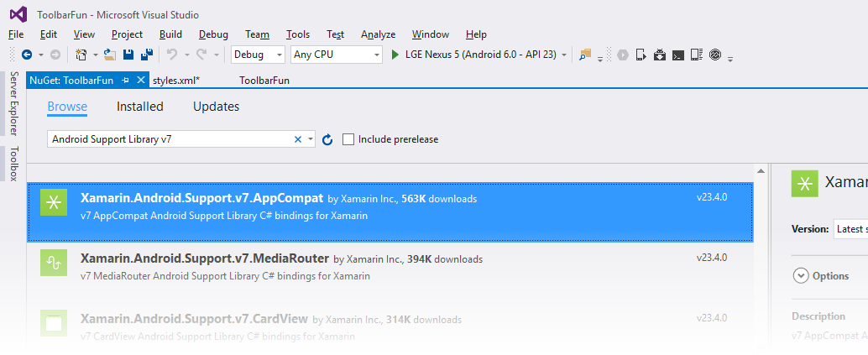Open the Version Latest stable dropdown

click(x=851, y=229)
